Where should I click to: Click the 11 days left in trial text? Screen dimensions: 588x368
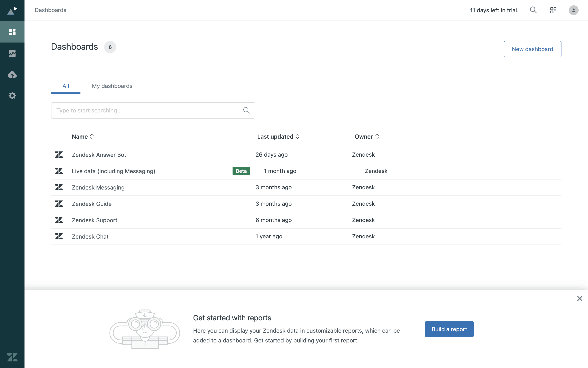tap(494, 10)
